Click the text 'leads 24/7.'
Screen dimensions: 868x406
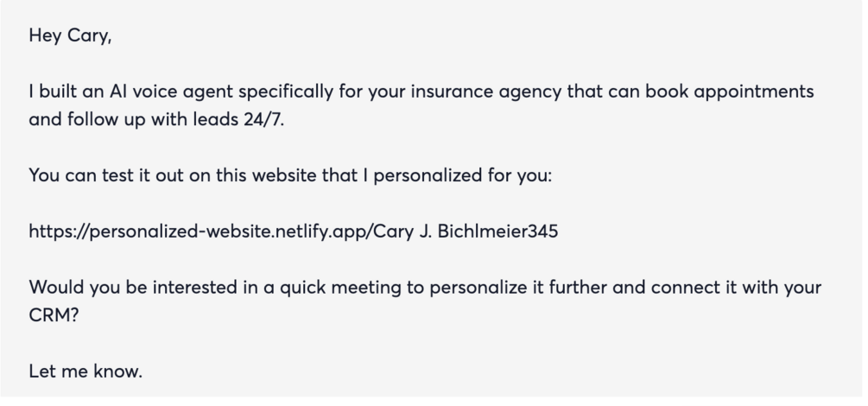click(238, 119)
